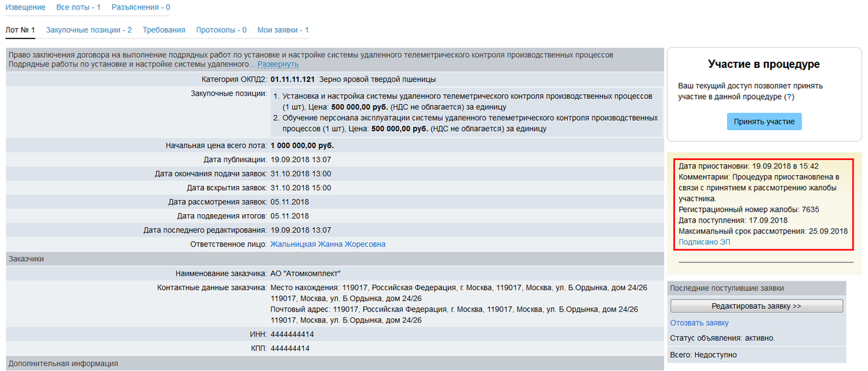Screen dimensions: 868x371
Task: Open the Извещение tab
Action: 25,7
